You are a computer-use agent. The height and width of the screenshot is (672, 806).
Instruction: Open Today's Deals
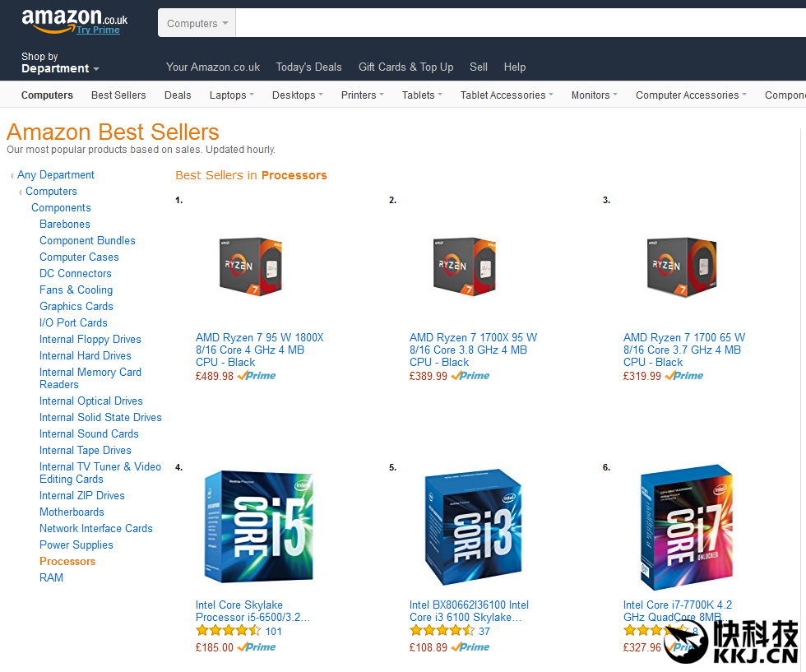[308, 67]
